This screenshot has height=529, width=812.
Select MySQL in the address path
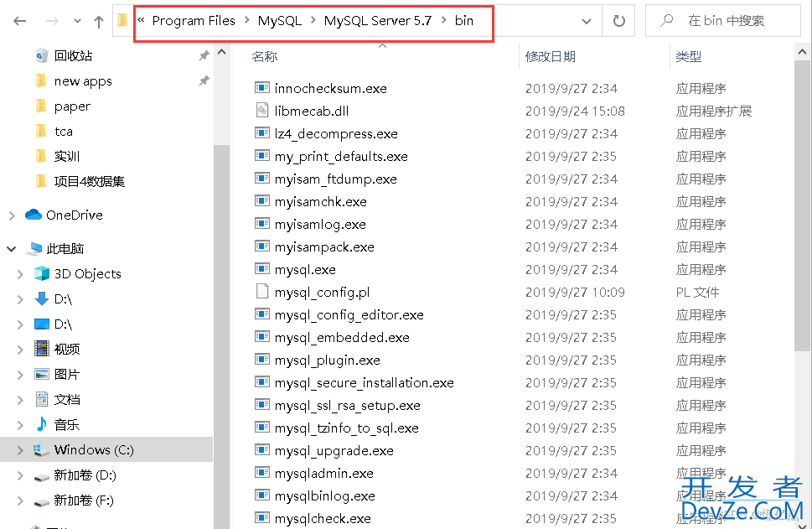pyautogui.click(x=280, y=21)
